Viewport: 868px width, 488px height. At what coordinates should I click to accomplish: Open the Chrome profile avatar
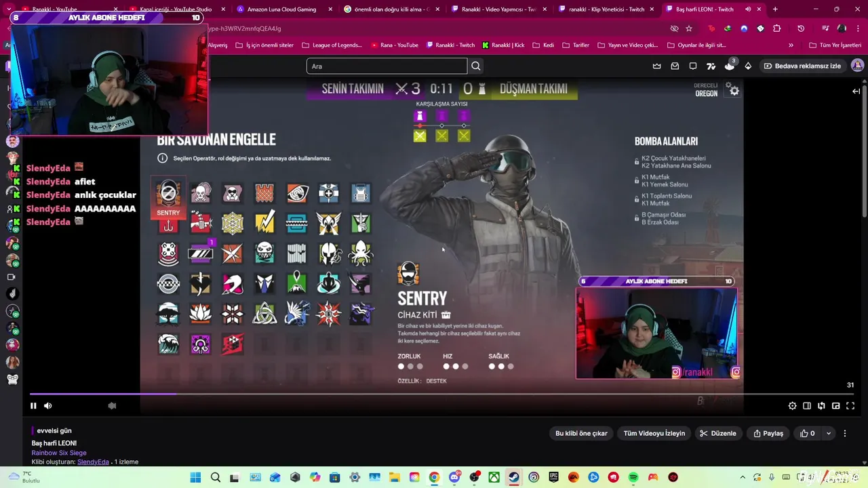pos(842,28)
